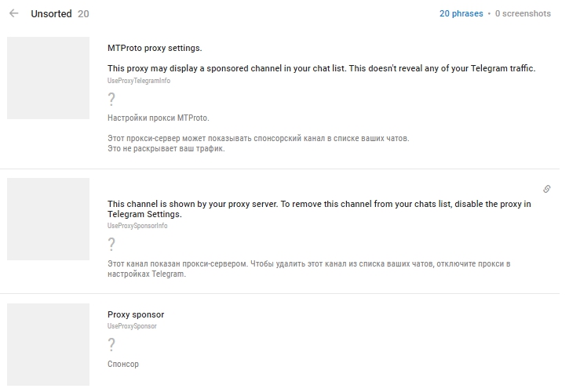This screenshot has height=392, width=569.
Task: Click question mark under UseProxySponsor
Action: (x=111, y=344)
